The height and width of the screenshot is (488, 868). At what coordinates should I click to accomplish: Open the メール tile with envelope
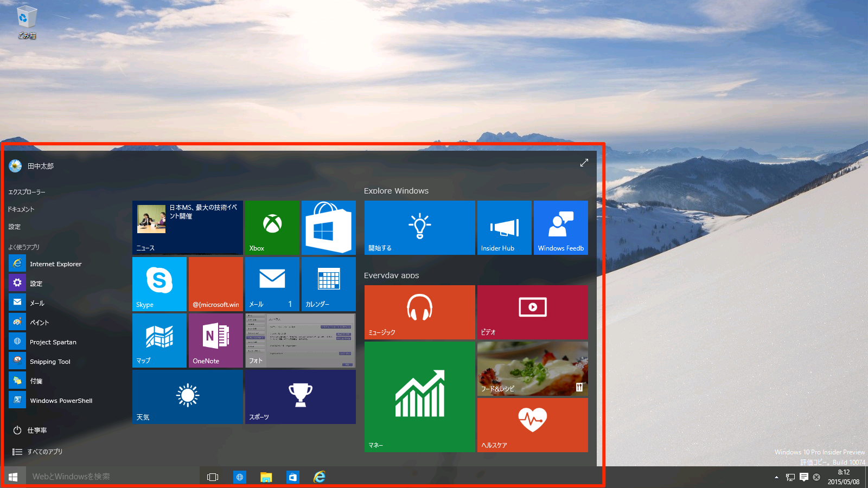(272, 284)
